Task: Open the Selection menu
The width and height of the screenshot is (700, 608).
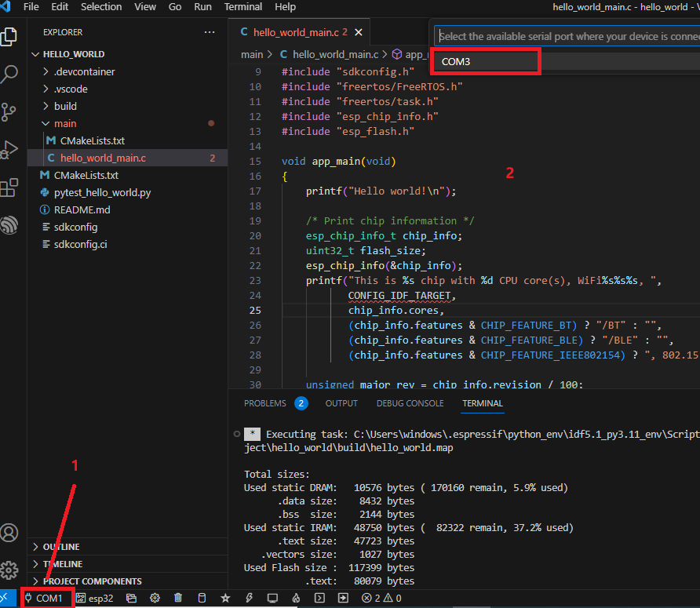Action: click(101, 7)
